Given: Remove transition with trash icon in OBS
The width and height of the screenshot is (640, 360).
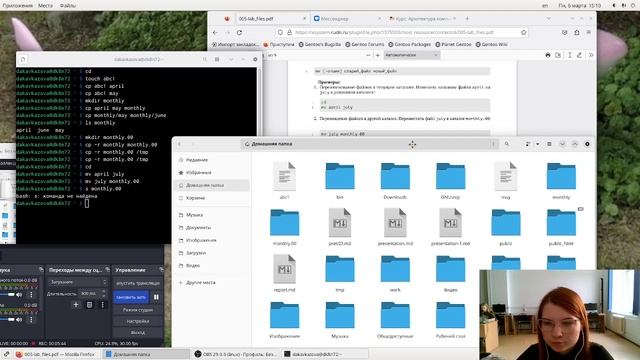Looking at the screenshot, I should click(89, 305).
